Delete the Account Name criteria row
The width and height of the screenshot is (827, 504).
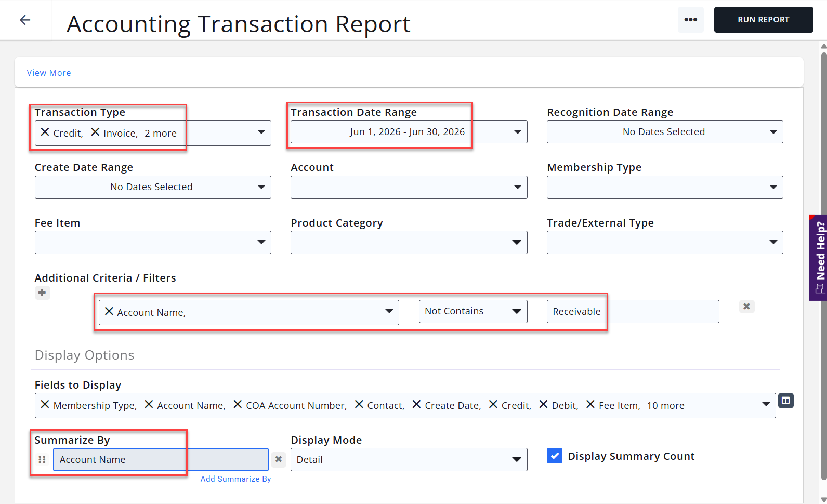746,307
